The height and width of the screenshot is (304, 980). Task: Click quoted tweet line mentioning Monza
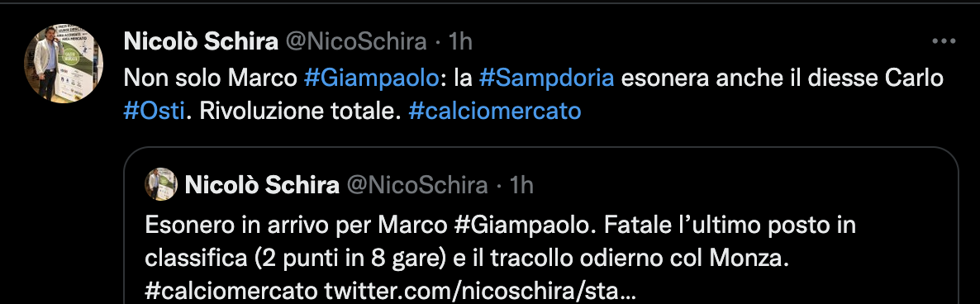click(x=467, y=259)
